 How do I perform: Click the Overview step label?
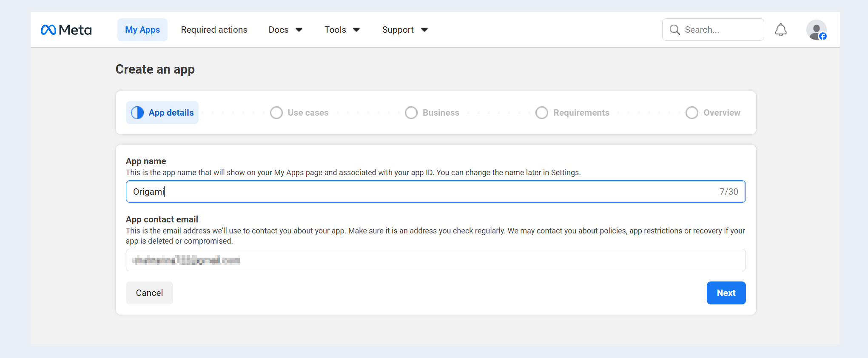pos(722,113)
